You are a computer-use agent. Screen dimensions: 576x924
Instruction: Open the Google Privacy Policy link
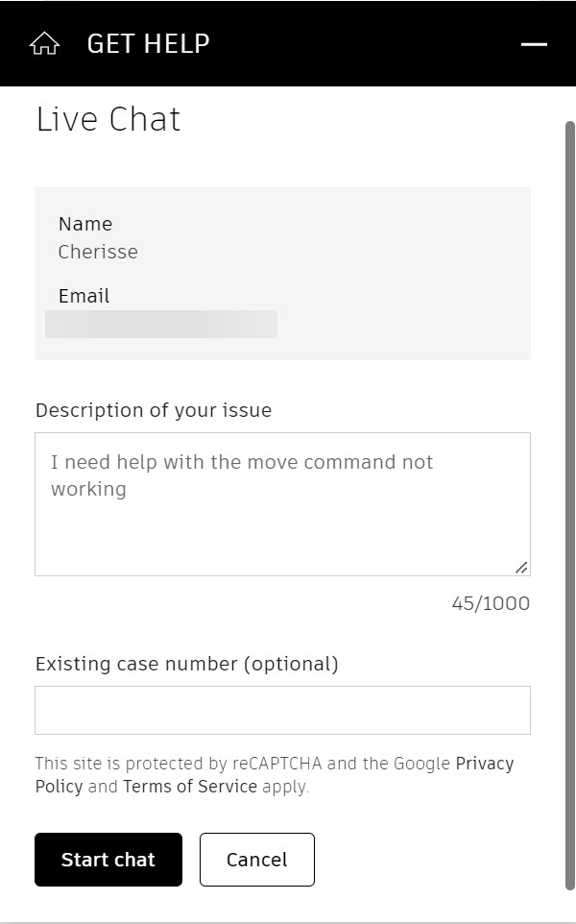click(x=275, y=775)
